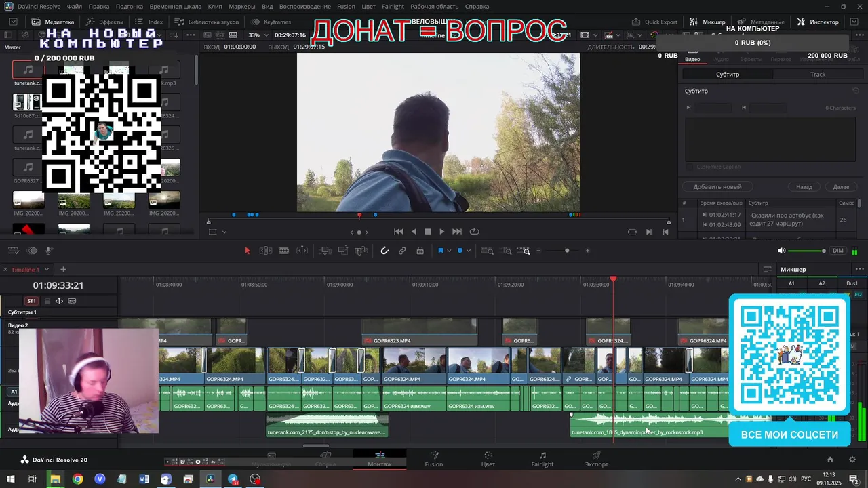Click the Insert Clip toolbar icon

325,251
